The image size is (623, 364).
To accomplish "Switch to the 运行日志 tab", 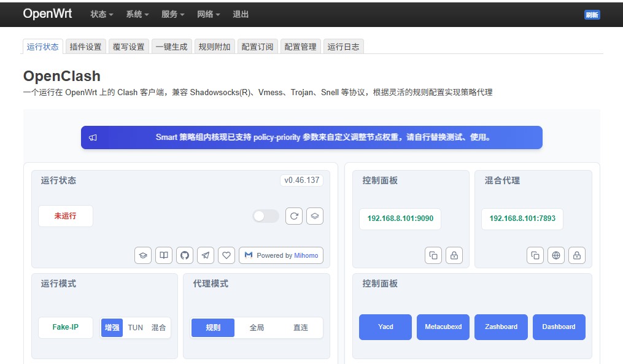I will pyautogui.click(x=343, y=47).
